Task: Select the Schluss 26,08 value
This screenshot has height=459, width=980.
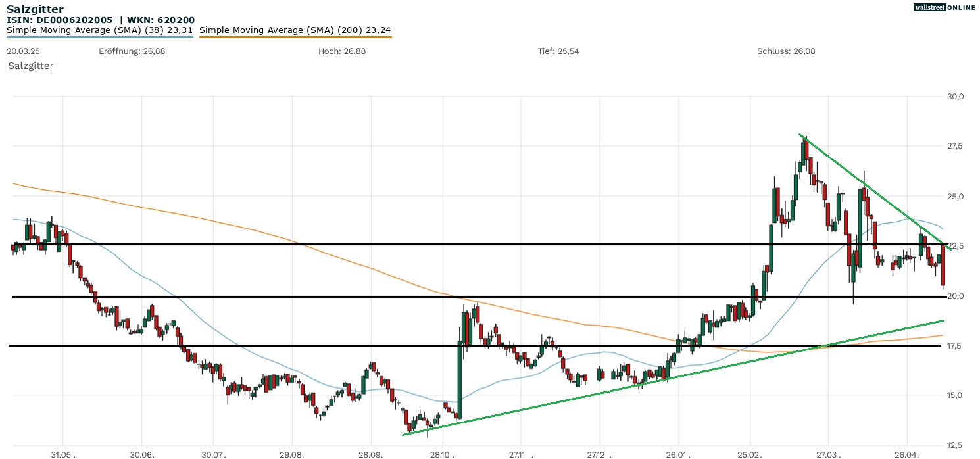Action: click(786, 51)
